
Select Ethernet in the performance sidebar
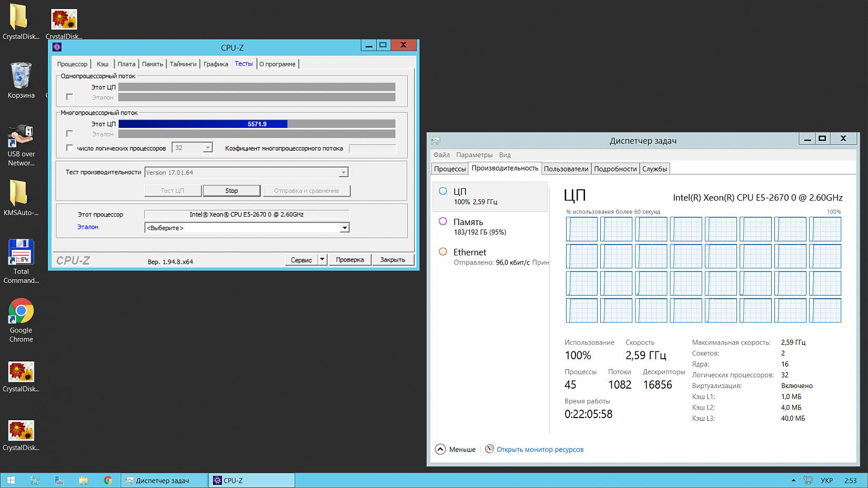(x=490, y=257)
